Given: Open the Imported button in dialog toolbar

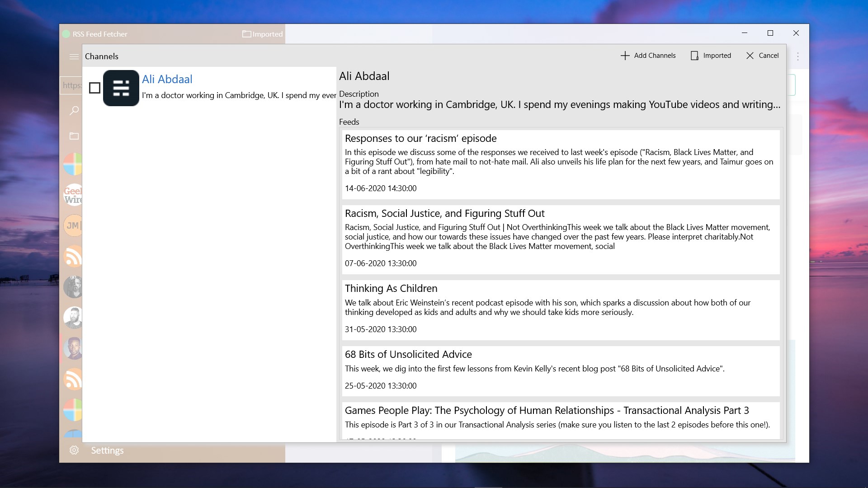Looking at the screenshot, I should tap(711, 56).
